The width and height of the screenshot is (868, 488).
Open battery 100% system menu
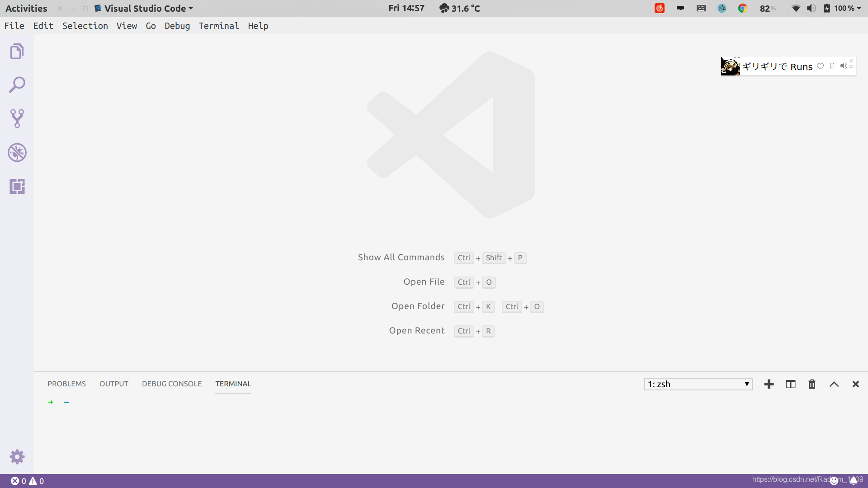[842, 8]
